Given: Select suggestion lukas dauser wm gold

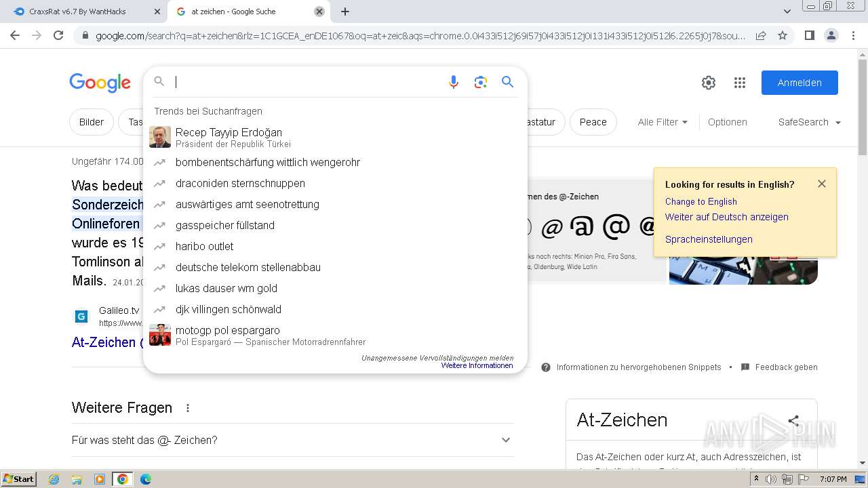Looking at the screenshot, I should pos(335,288).
